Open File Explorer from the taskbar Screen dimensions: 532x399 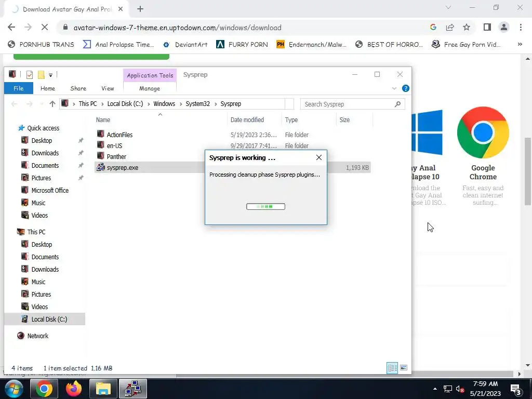(x=103, y=389)
